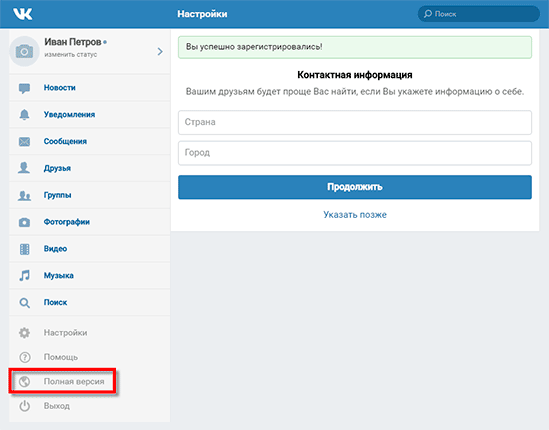This screenshot has height=430, width=549.
Task: Click the Поиск search box in header
Action: pos(479,14)
